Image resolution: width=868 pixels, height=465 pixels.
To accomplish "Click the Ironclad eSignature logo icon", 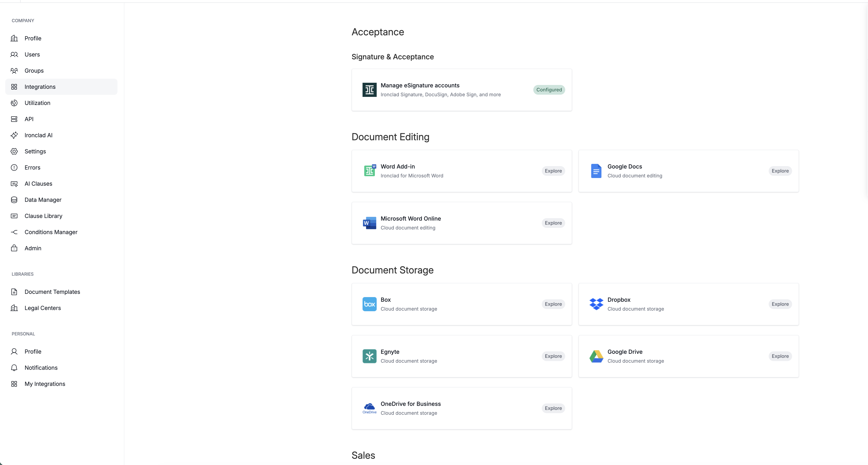I will (x=369, y=90).
